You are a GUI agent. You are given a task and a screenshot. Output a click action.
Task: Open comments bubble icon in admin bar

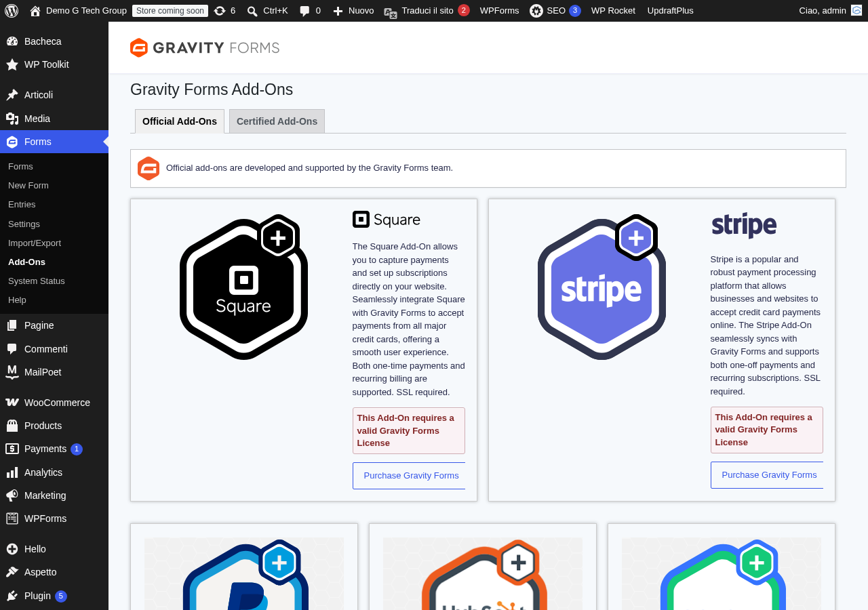pyautogui.click(x=304, y=11)
